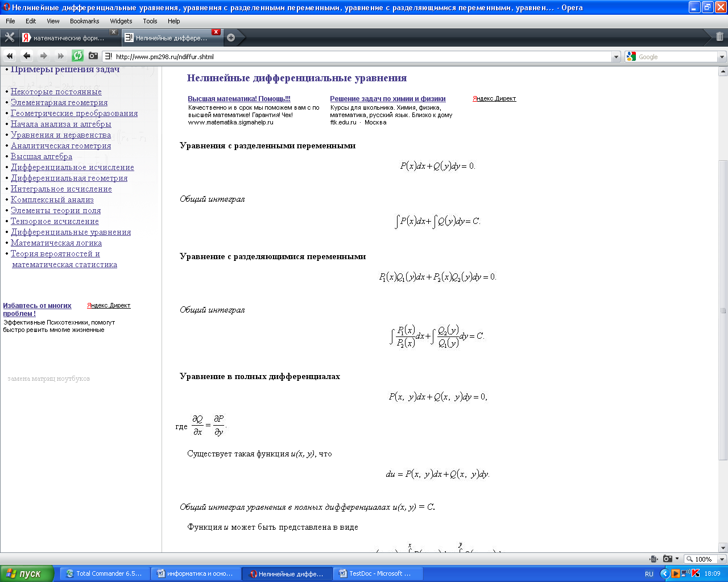Screen dimensions: 728x582
Task: Open the Widgets menu
Action: click(121, 21)
